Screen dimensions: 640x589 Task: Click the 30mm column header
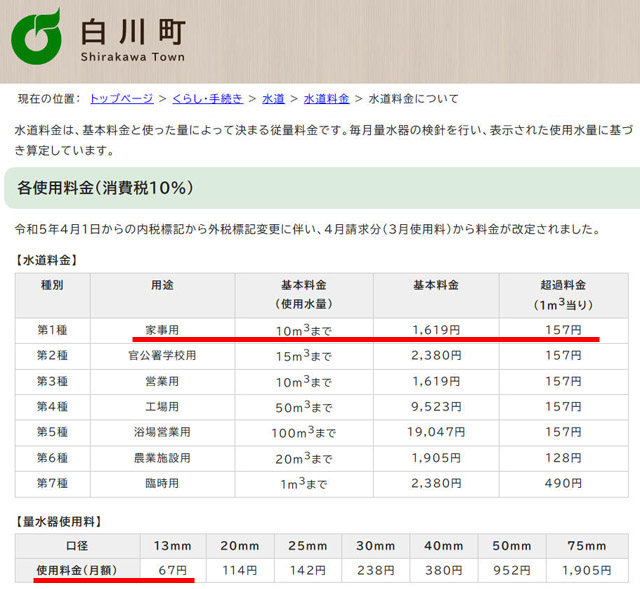click(376, 546)
